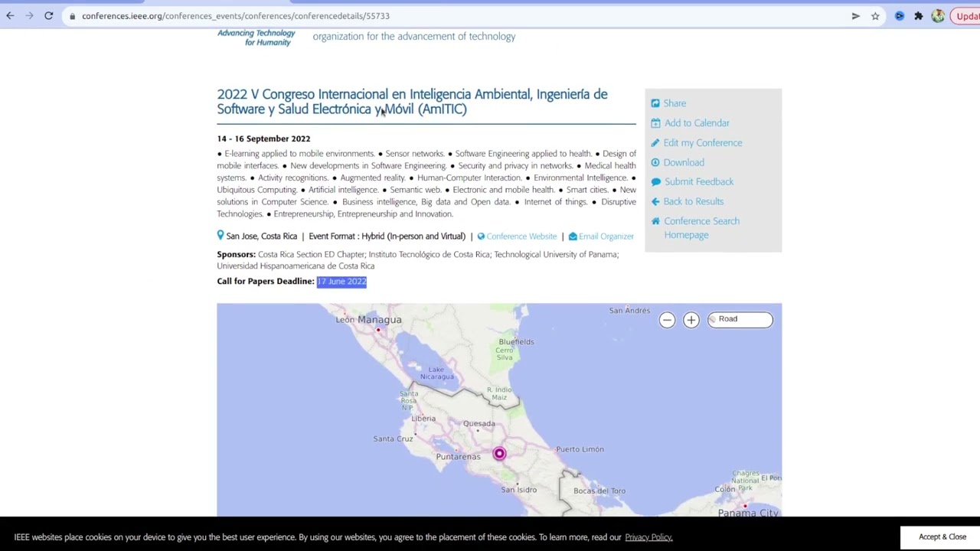This screenshot has height=551, width=980.
Task: Click Event Format Hybrid text
Action: pos(387,236)
